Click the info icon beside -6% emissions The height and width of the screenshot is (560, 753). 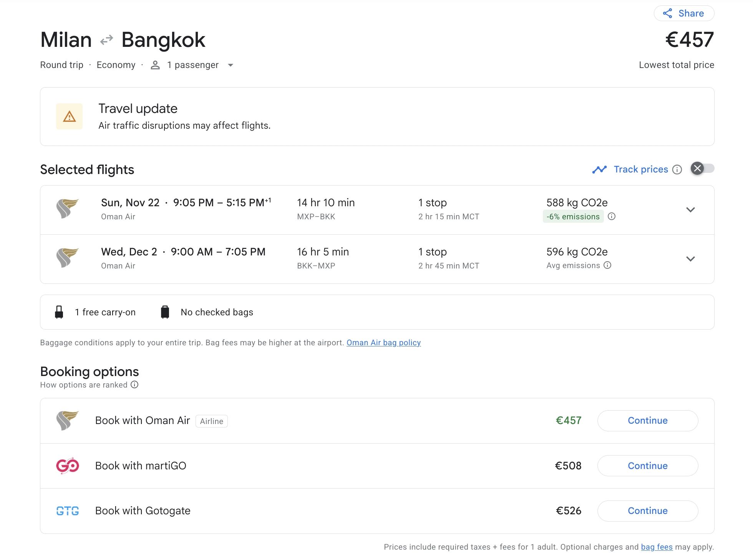tap(612, 216)
